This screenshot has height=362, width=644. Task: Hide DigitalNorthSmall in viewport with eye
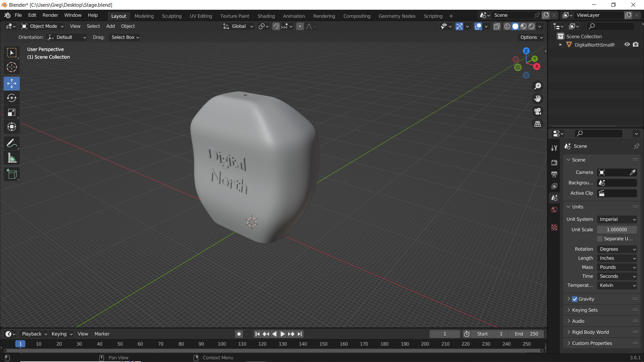(x=627, y=45)
